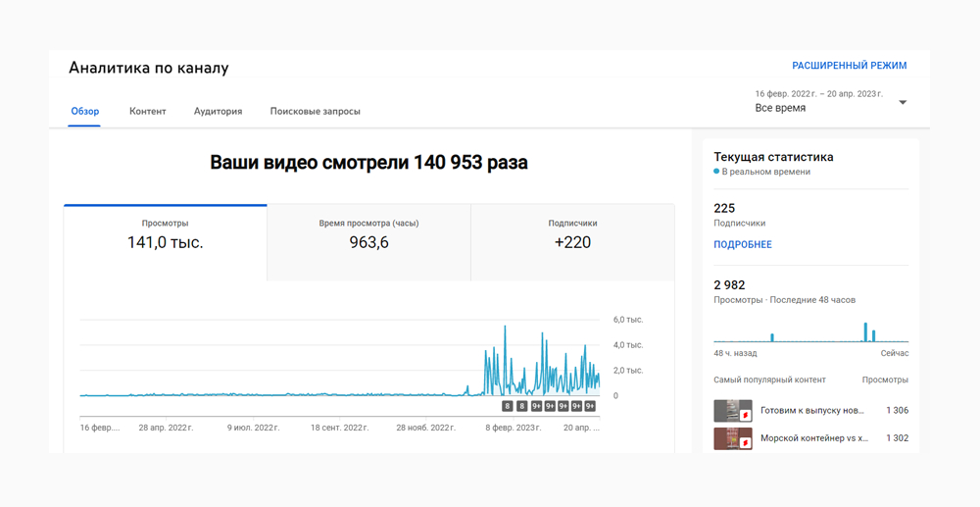The width and height of the screenshot is (980, 507).
Task: Open thumbnail of Готовим к выпуску video
Action: click(733, 410)
